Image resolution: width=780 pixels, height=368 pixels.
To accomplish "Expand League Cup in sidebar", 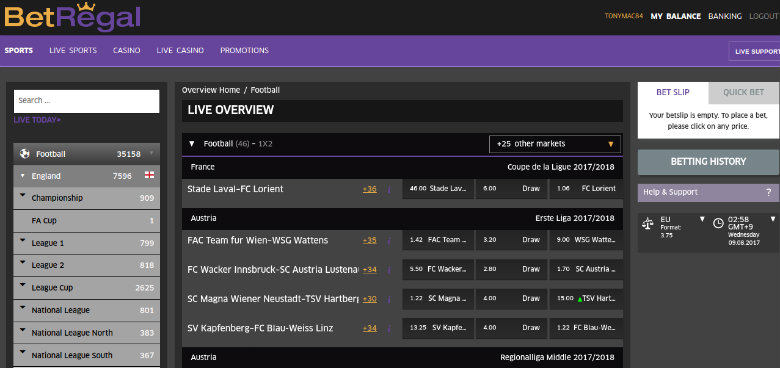I will pos(22,285).
